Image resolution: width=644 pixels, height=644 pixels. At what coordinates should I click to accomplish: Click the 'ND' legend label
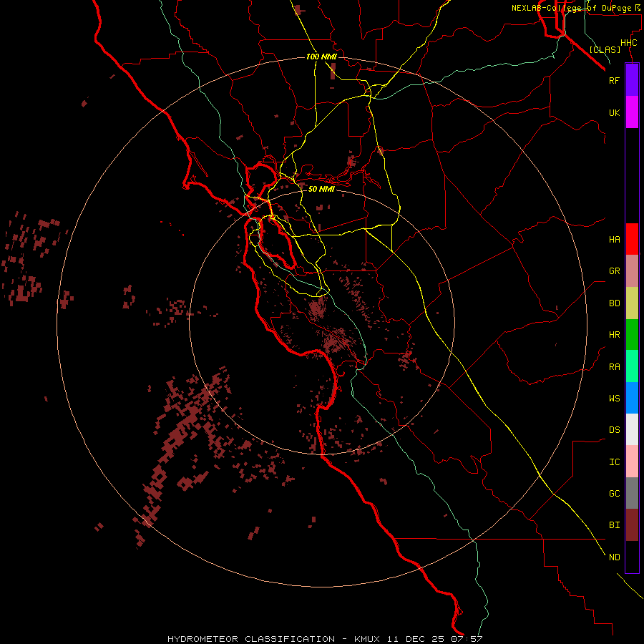614,557
